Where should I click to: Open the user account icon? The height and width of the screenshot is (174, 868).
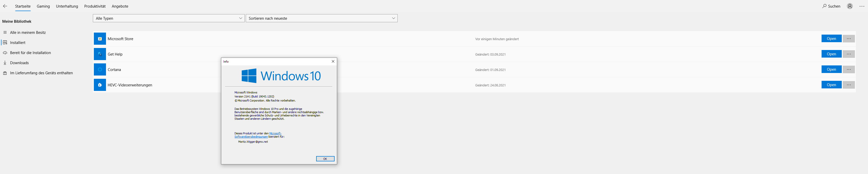pyautogui.click(x=850, y=6)
